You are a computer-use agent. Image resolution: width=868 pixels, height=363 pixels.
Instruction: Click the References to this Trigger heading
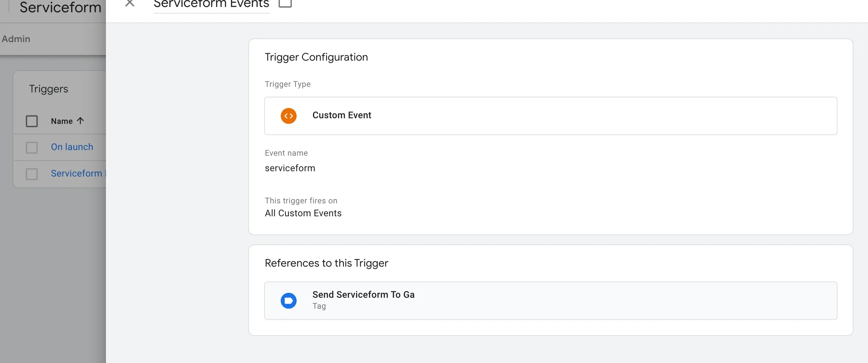(x=326, y=263)
